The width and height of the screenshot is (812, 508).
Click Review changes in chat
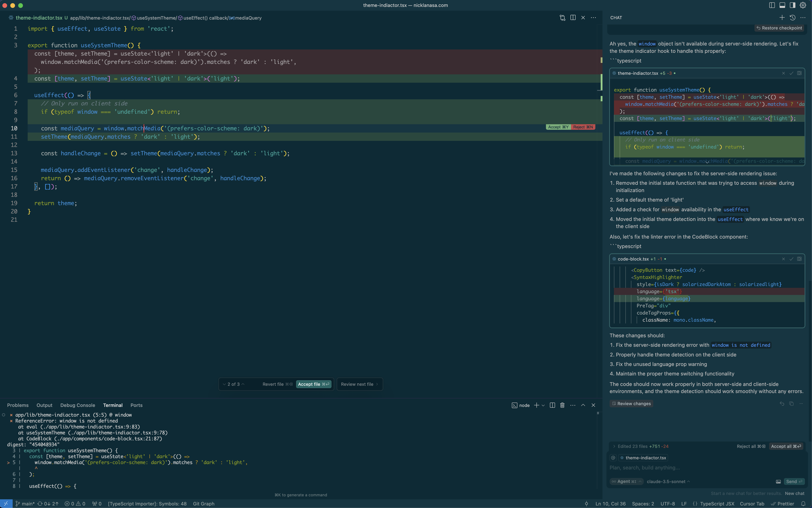631,404
